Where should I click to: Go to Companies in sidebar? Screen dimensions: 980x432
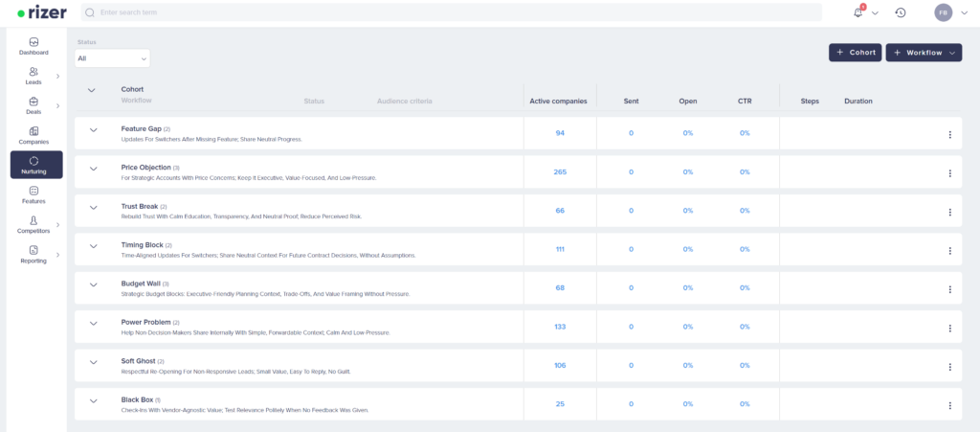click(34, 135)
